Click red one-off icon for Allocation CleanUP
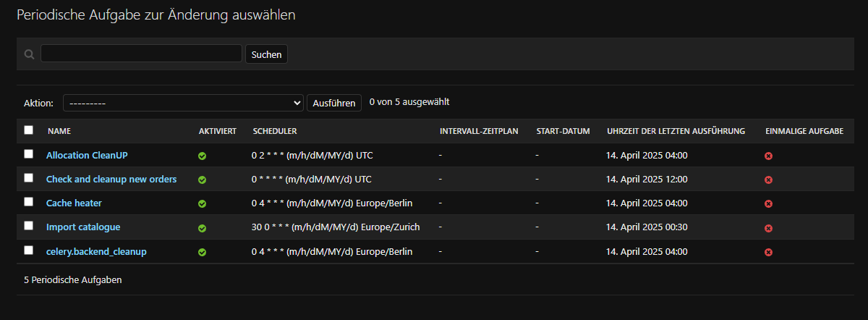 769,156
